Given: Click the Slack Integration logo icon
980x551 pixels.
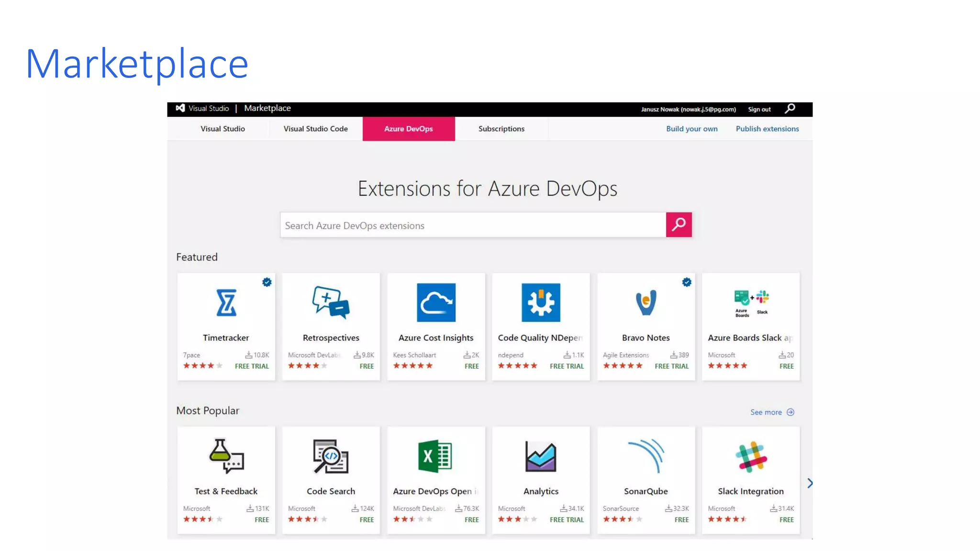Looking at the screenshot, I should [751, 456].
